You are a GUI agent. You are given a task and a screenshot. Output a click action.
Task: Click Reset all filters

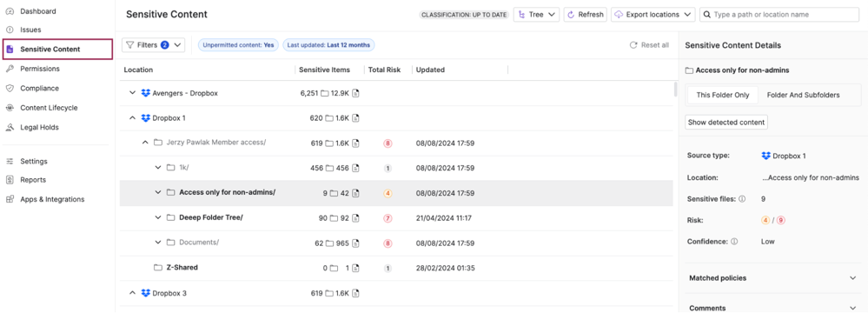(649, 45)
